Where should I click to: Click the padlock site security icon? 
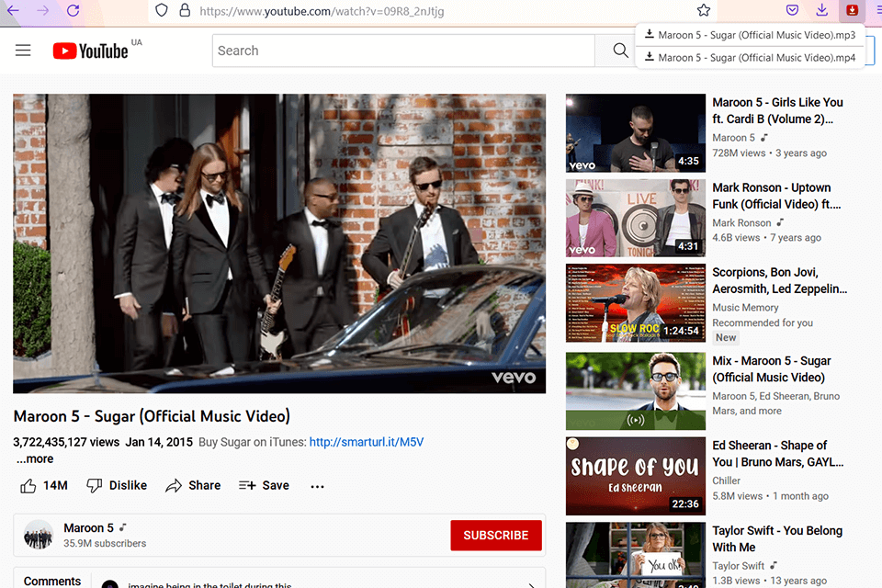pos(185,10)
